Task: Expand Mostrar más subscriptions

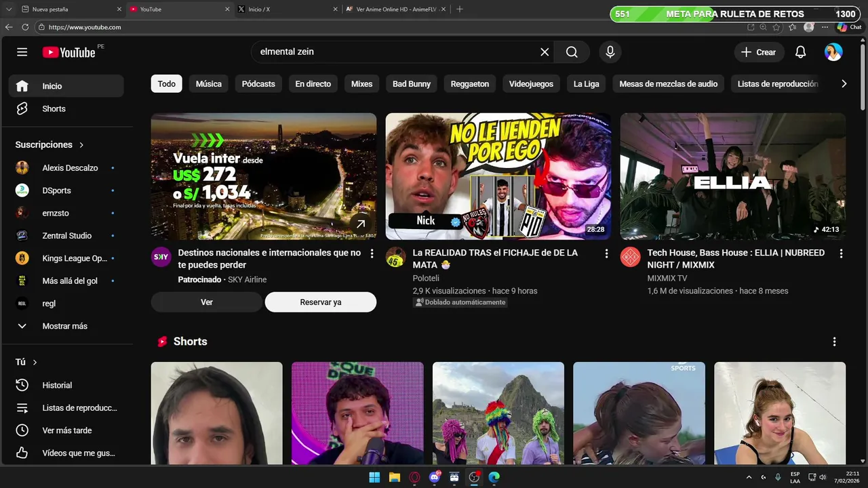Action: [x=66, y=326]
